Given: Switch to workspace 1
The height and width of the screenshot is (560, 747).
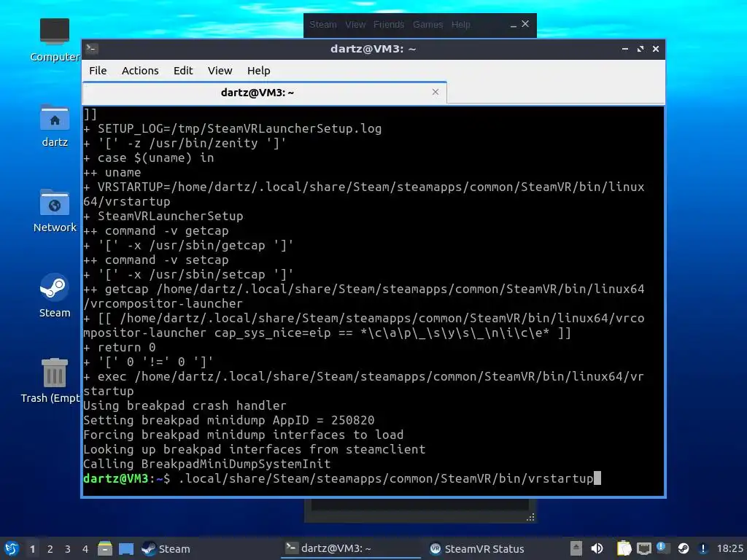Looking at the screenshot, I should [32, 549].
